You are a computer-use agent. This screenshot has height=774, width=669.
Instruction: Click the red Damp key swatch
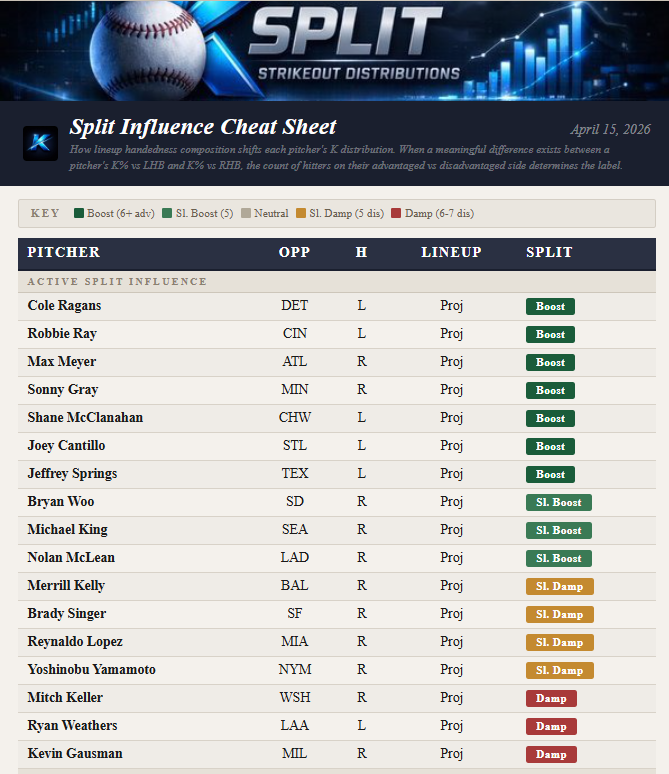396,213
